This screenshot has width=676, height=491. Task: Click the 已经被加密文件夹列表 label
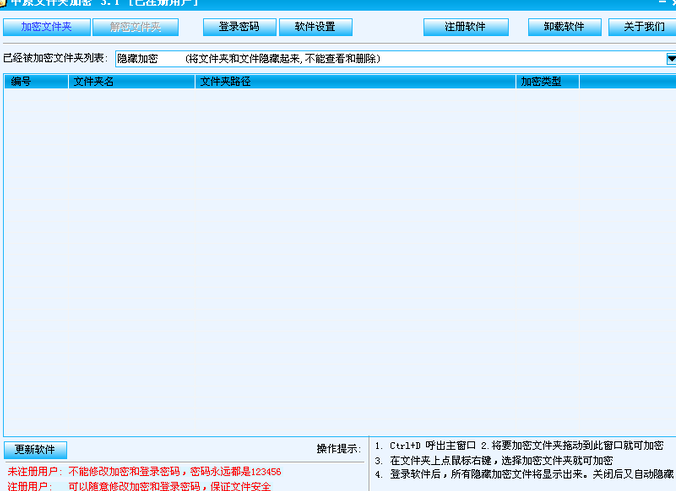coord(56,58)
